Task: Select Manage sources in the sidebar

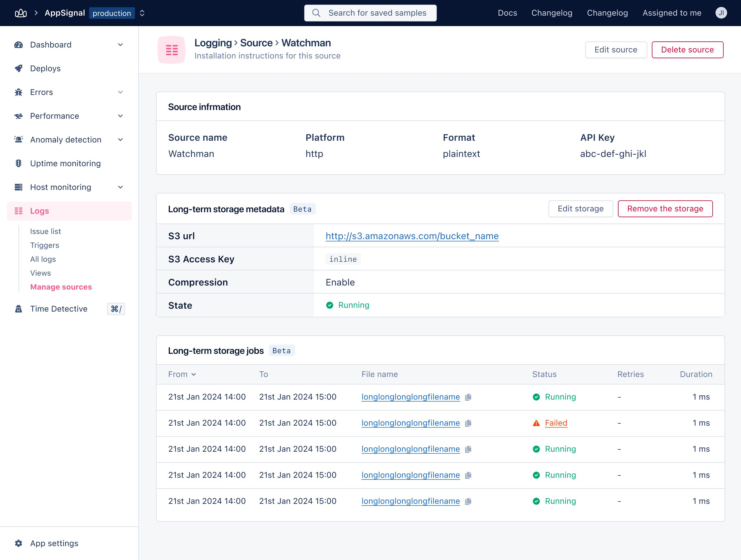Action: 61,287
